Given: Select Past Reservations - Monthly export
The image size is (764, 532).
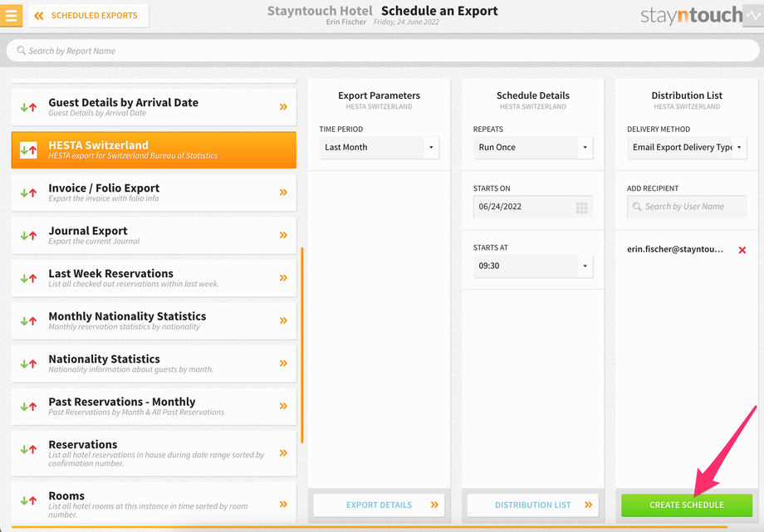Looking at the screenshot, I should click(154, 407).
